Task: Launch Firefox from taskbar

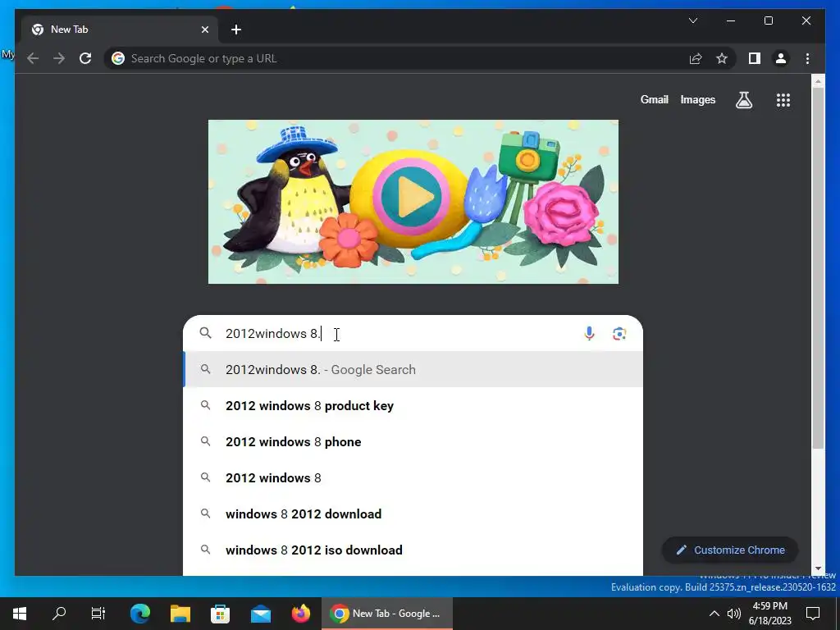Action: tap(300, 614)
